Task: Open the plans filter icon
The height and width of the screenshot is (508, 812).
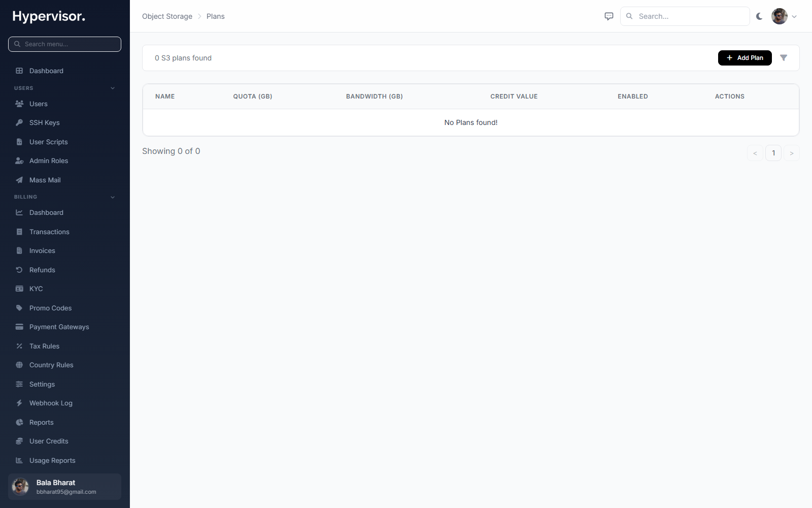Action: tap(784, 58)
